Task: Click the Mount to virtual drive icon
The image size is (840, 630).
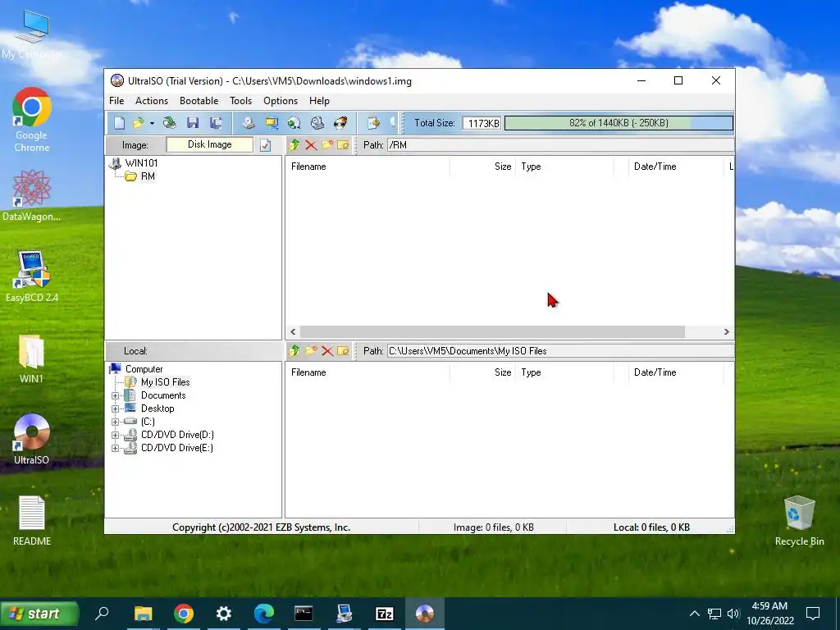Action: 317,123
